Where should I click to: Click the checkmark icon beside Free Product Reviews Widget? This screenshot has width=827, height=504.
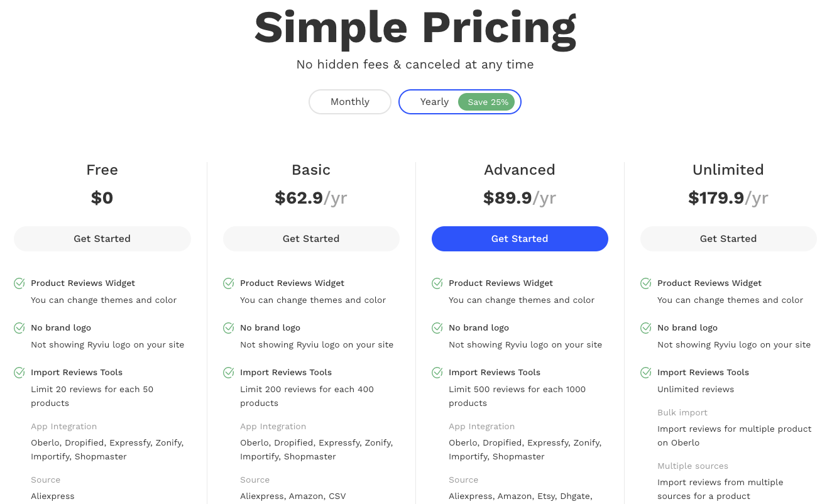tap(19, 283)
